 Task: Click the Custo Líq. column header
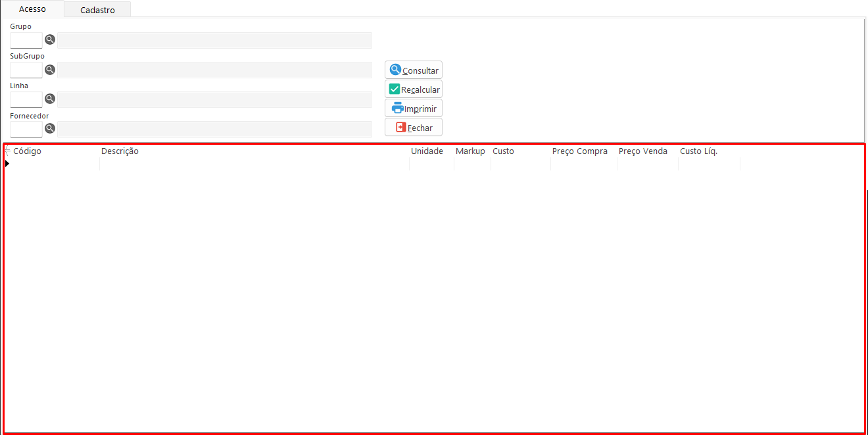698,151
